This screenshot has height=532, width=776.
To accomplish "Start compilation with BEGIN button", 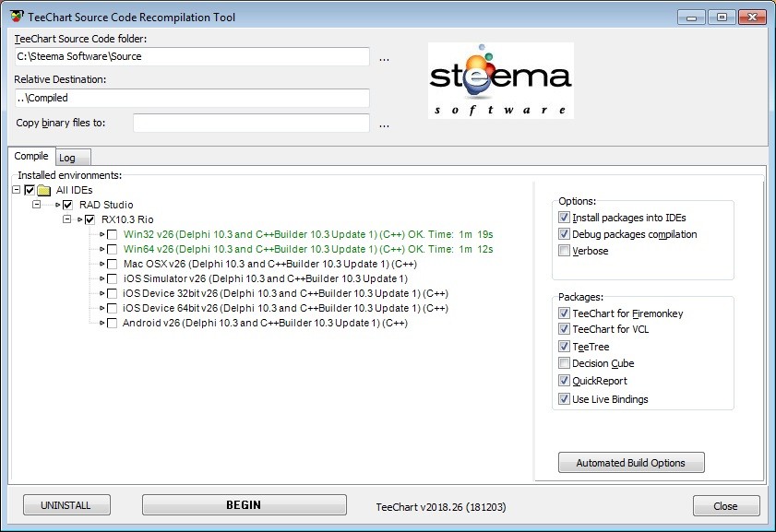I will click(244, 505).
